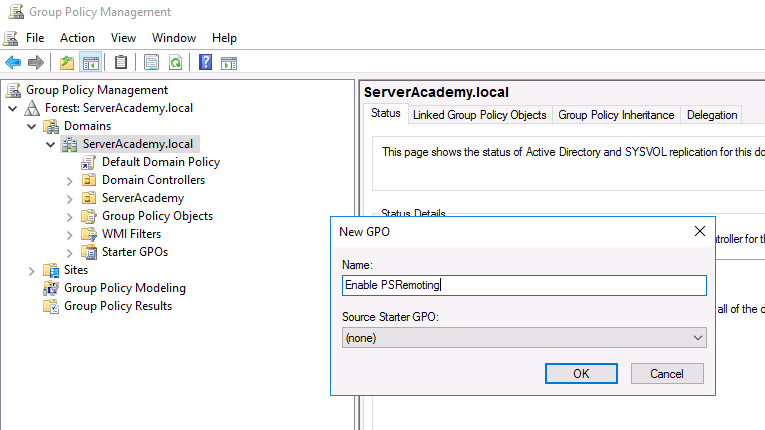Click Cancel in New GPO dialog
The image size is (765, 430).
click(666, 373)
